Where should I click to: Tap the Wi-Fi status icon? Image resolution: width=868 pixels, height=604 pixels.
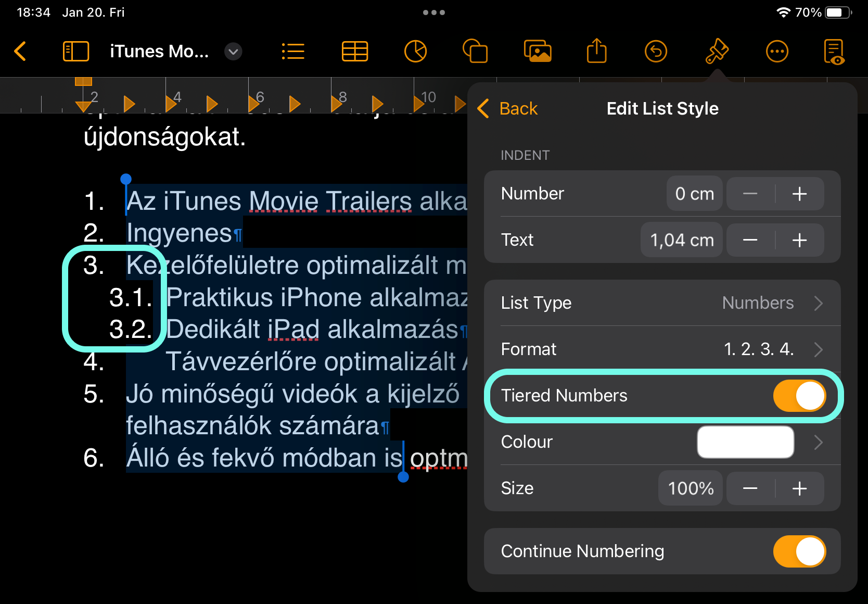pyautogui.click(x=783, y=12)
